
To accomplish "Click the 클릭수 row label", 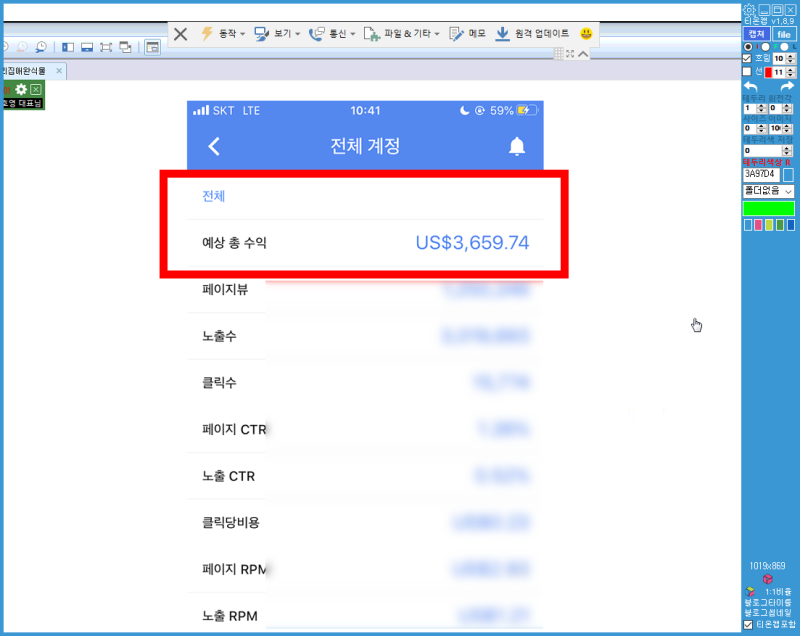I will [219, 383].
